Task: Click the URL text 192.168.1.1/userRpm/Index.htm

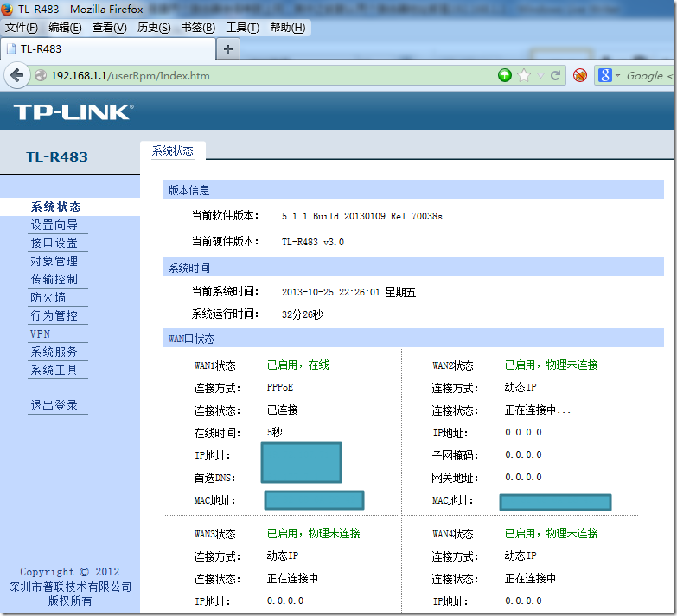Action: (131, 76)
